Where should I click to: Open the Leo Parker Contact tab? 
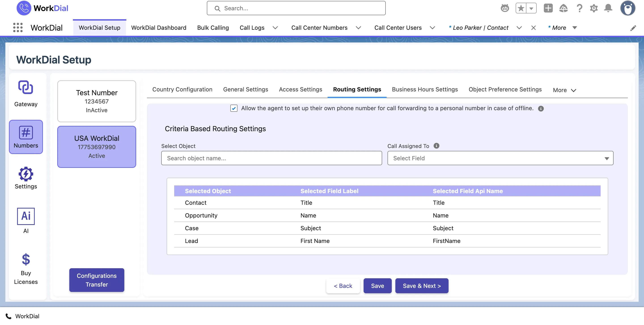[x=479, y=28]
